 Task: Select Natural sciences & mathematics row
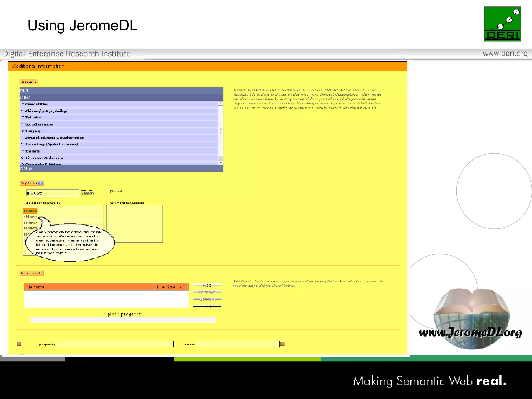[119, 138]
